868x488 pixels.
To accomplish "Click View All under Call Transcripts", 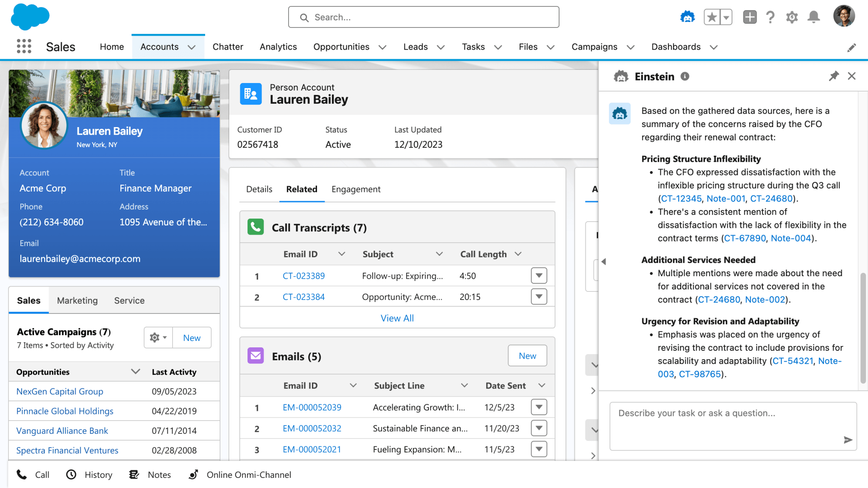I will click(397, 318).
